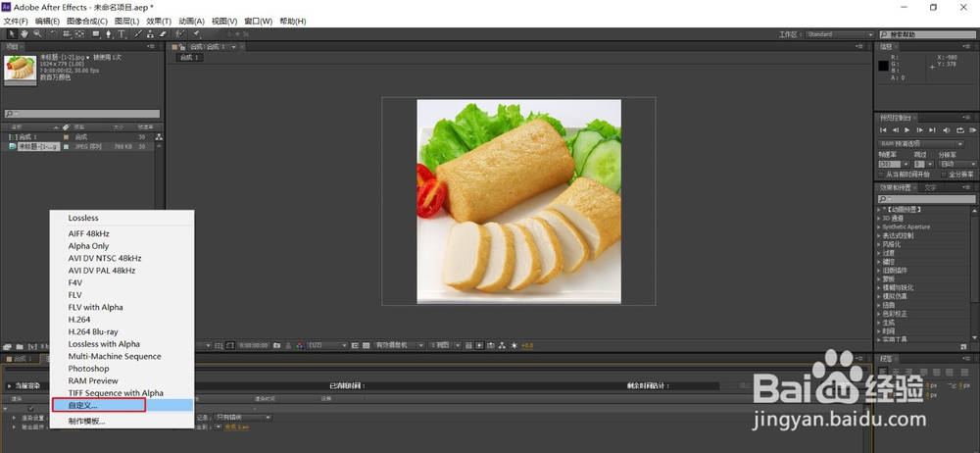Open composition flowchart from viewer bar
Image resolution: width=980 pixels, height=453 pixels.
click(502, 345)
